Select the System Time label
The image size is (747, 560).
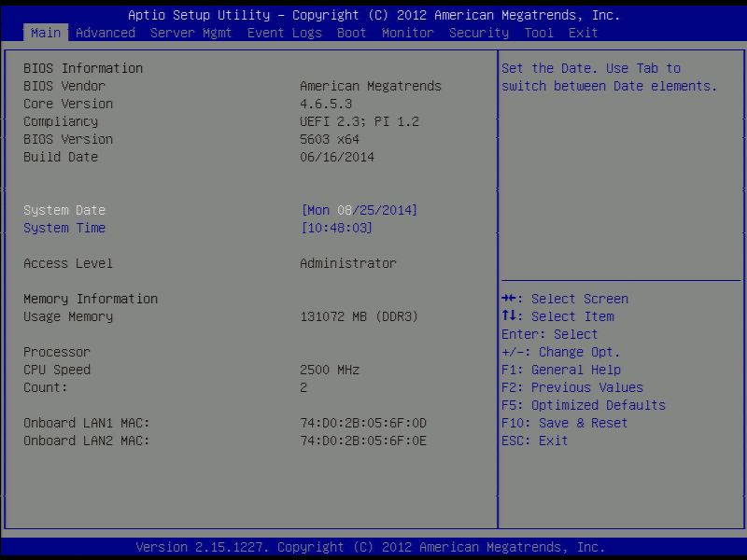point(64,228)
